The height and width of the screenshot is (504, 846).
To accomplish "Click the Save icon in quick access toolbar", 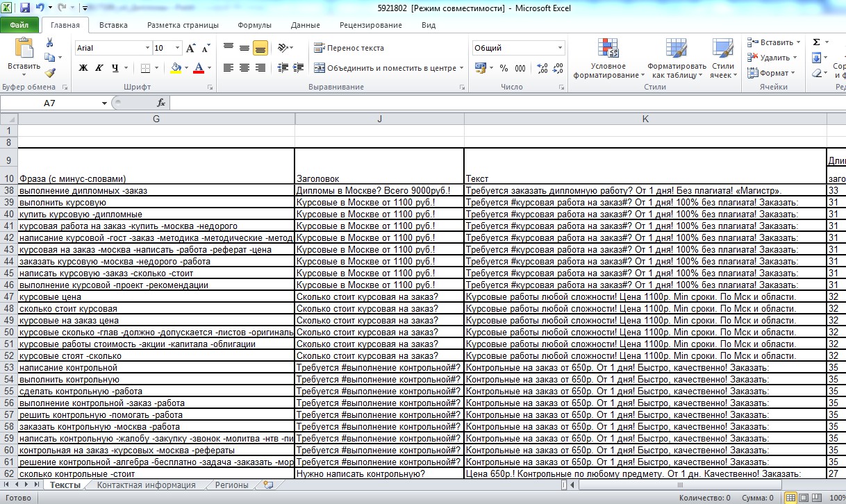I will click(x=25, y=8).
